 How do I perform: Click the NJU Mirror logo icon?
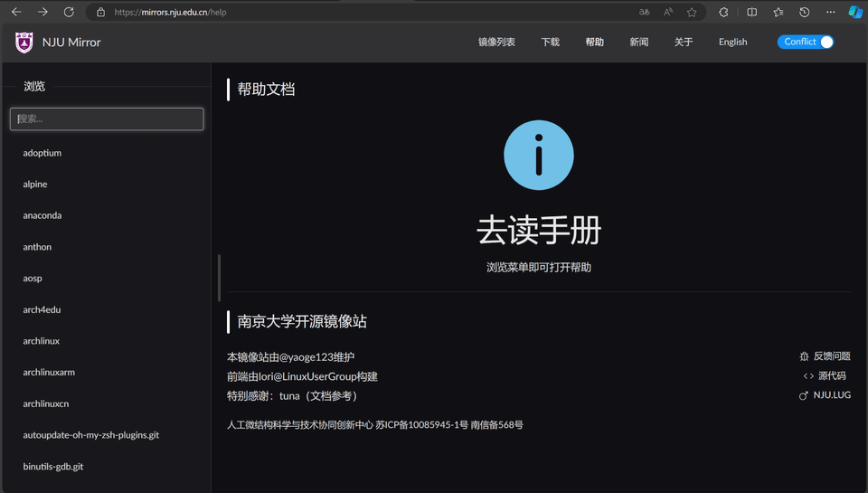tap(24, 43)
